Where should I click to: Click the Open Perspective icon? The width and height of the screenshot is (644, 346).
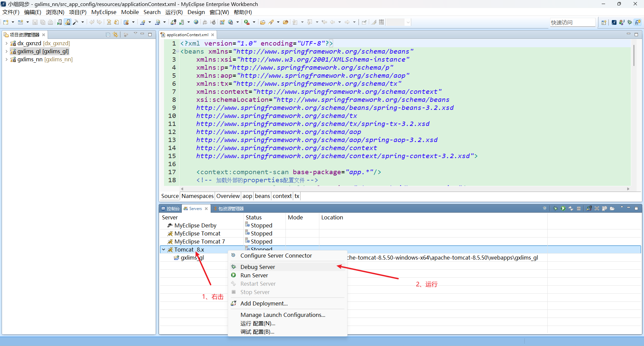(x=604, y=22)
